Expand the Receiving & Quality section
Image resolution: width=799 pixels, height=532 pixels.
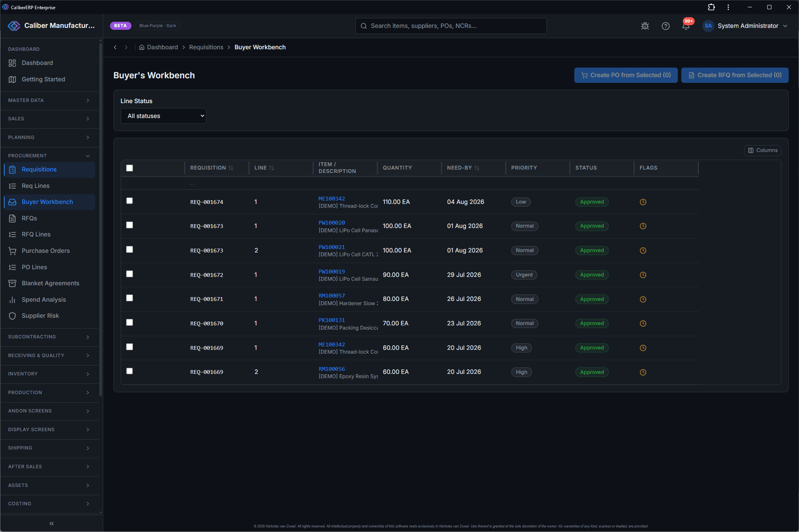(50, 356)
